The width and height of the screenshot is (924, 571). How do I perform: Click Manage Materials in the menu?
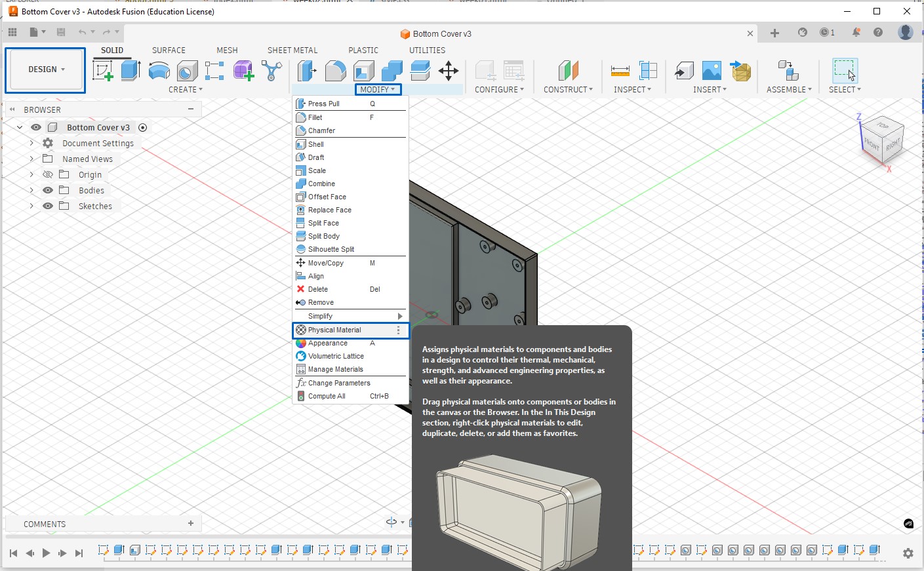(335, 369)
